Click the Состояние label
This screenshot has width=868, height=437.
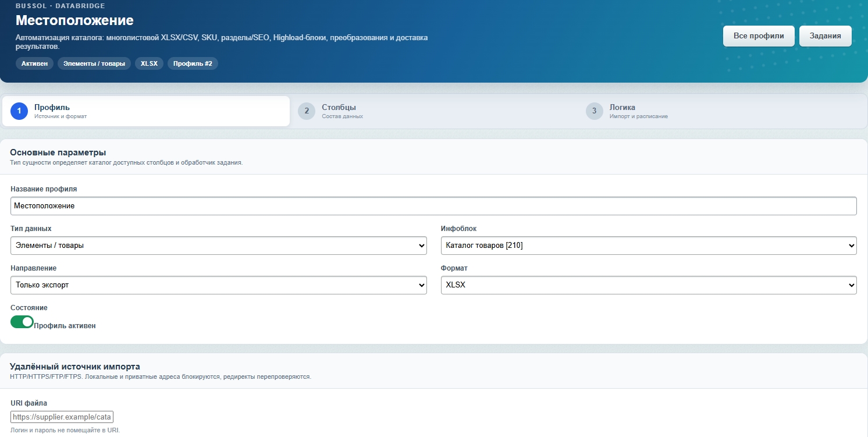pyautogui.click(x=29, y=308)
